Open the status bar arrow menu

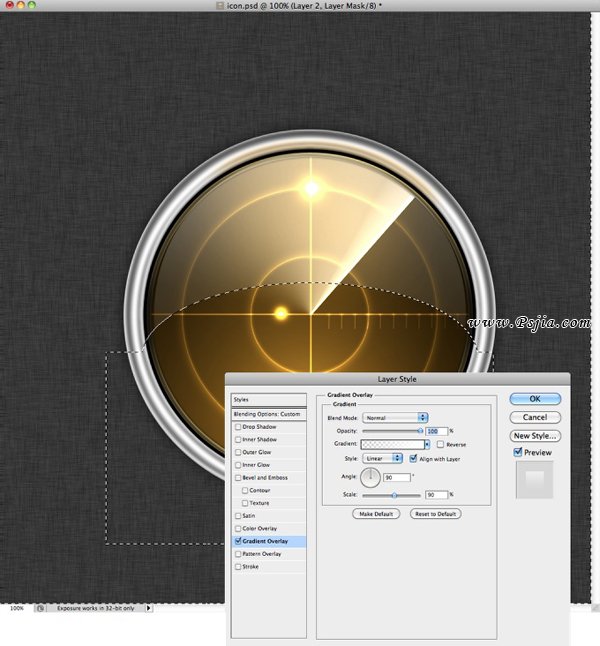[149, 607]
